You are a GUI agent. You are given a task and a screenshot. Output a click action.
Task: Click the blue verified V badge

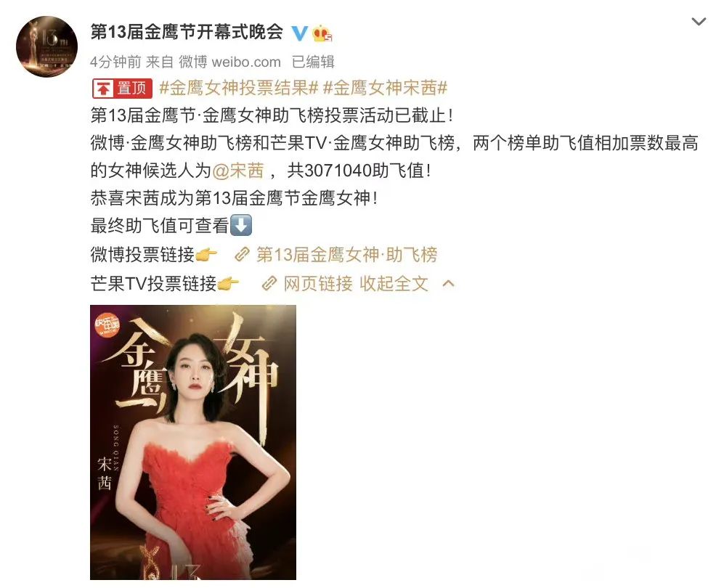(300, 33)
